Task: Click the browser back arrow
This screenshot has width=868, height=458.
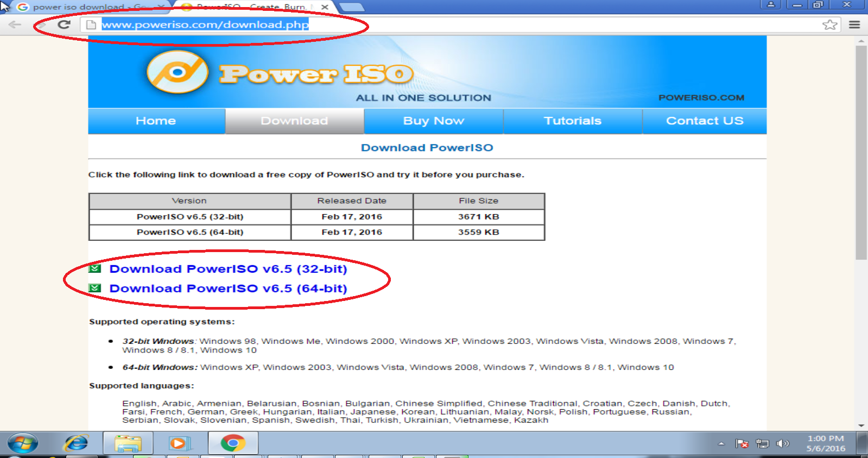Action: (15, 24)
